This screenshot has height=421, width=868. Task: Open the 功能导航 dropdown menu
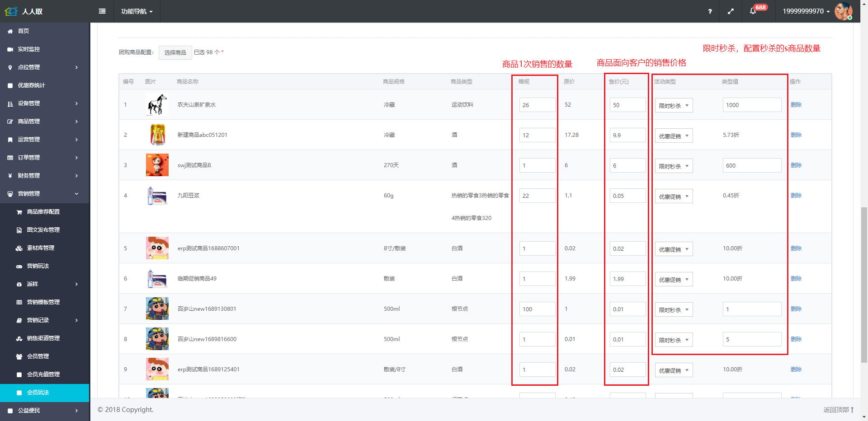point(137,11)
